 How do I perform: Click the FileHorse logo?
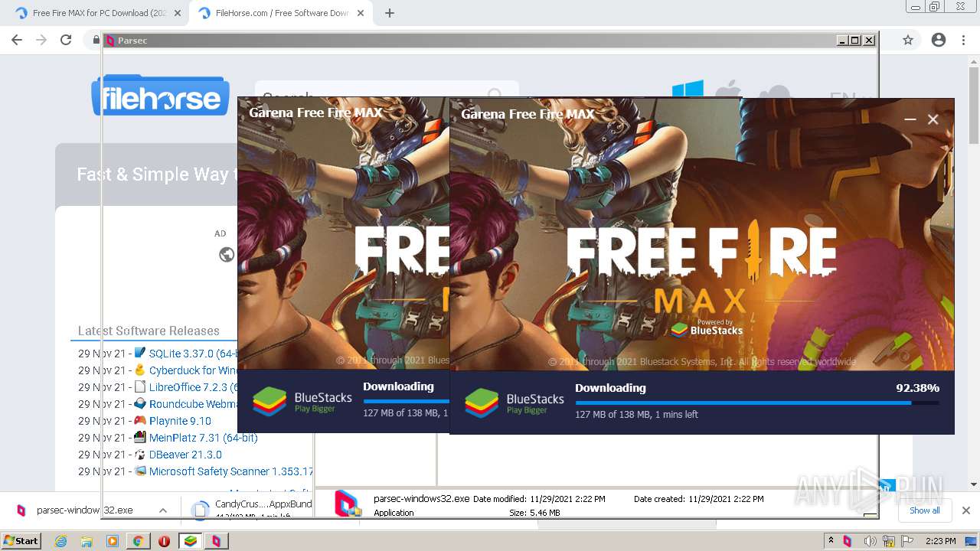[161, 96]
